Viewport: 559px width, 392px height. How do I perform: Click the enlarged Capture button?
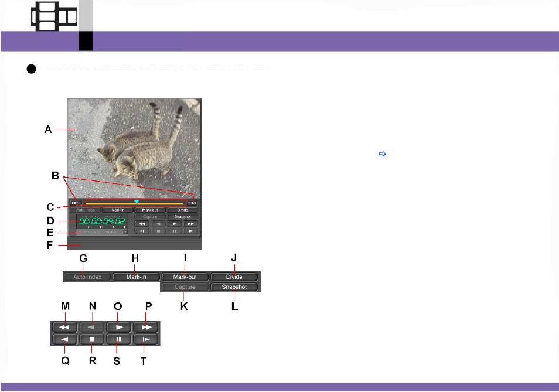(185, 287)
